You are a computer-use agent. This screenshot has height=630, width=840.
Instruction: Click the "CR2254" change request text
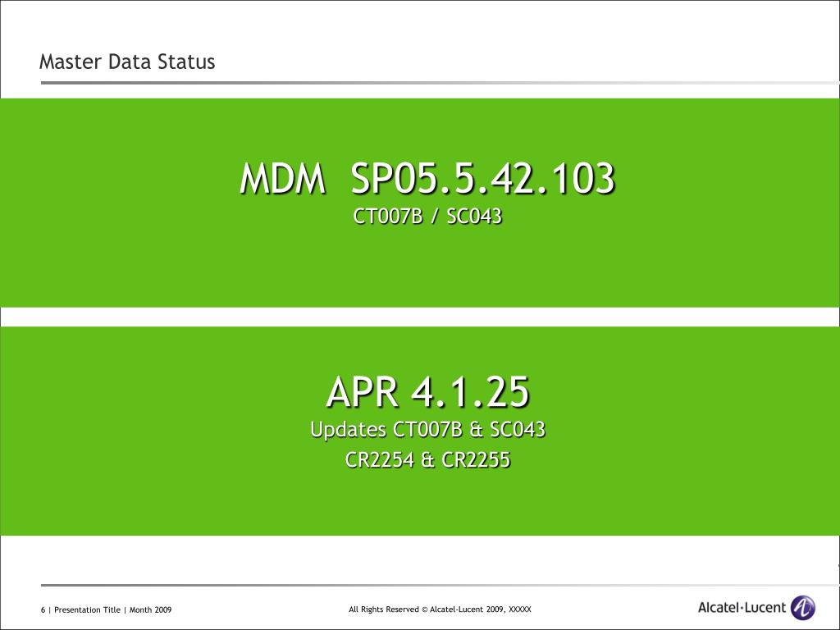pyautogui.click(x=380, y=460)
